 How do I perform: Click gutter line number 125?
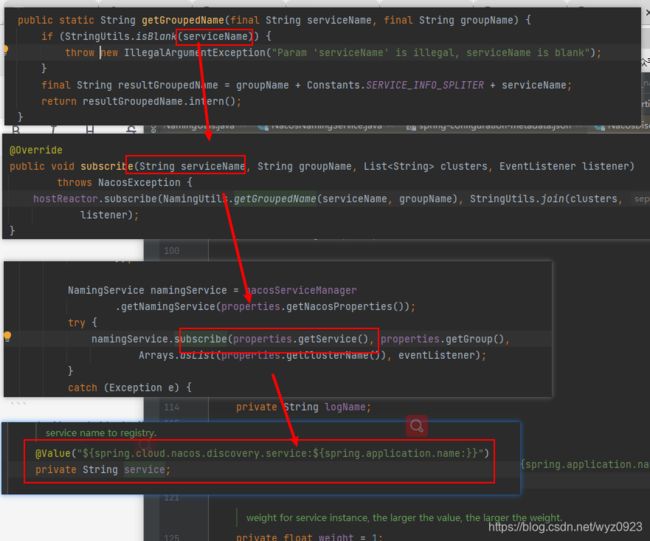pos(172,538)
